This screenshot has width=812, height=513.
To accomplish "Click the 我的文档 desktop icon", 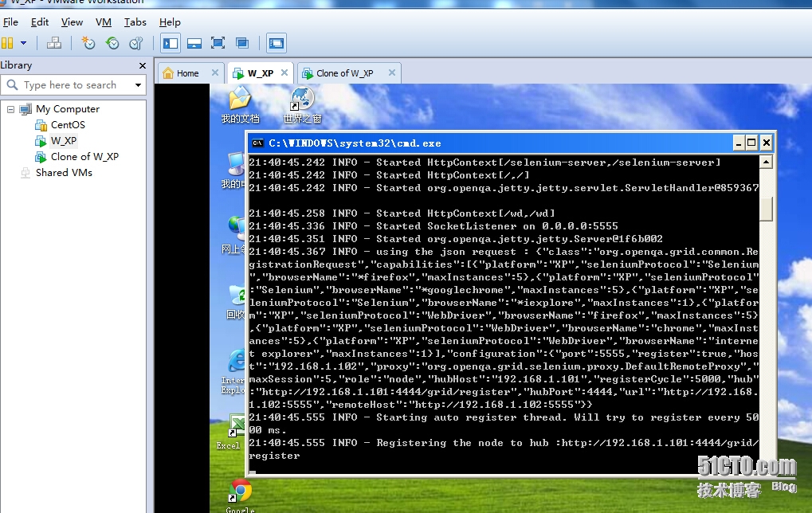I will 241,105.
